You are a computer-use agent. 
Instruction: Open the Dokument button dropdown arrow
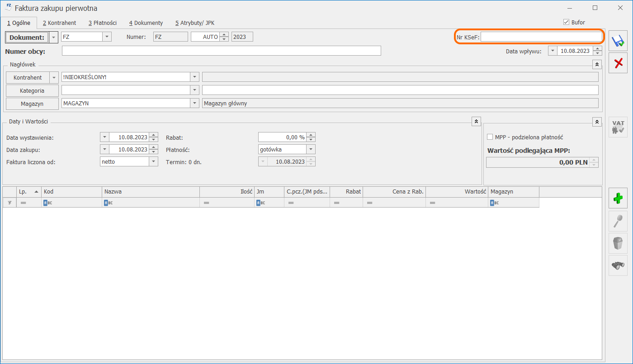point(54,37)
